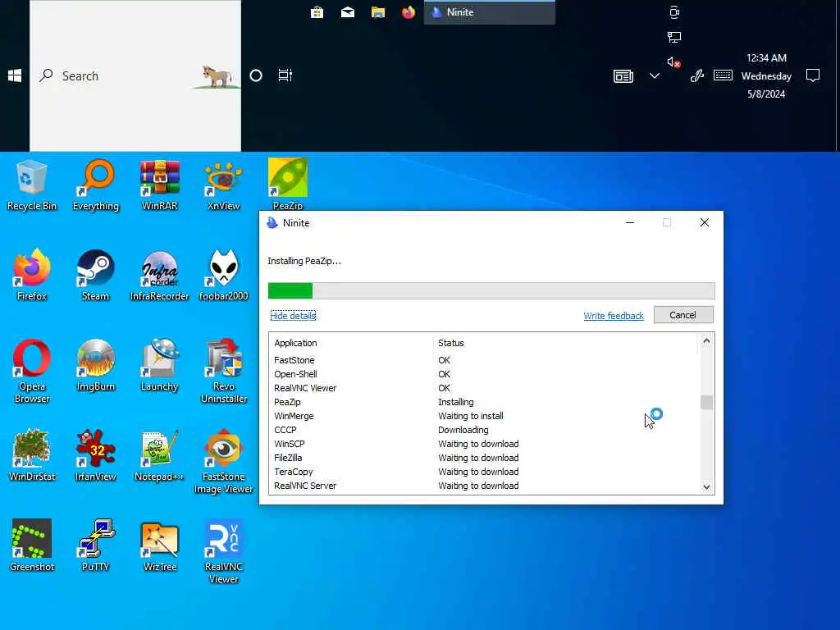Click Hide details link in Ninite

pyautogui.click(x=293, y=316)
